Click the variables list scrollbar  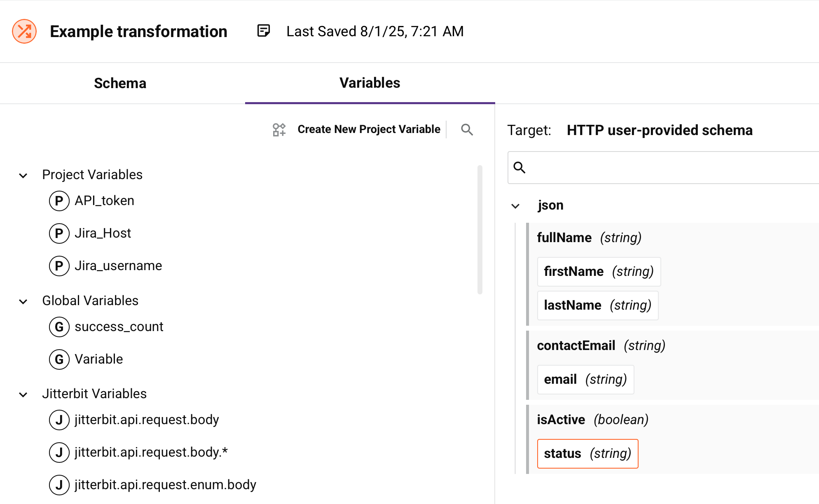[x=480, y=230]
